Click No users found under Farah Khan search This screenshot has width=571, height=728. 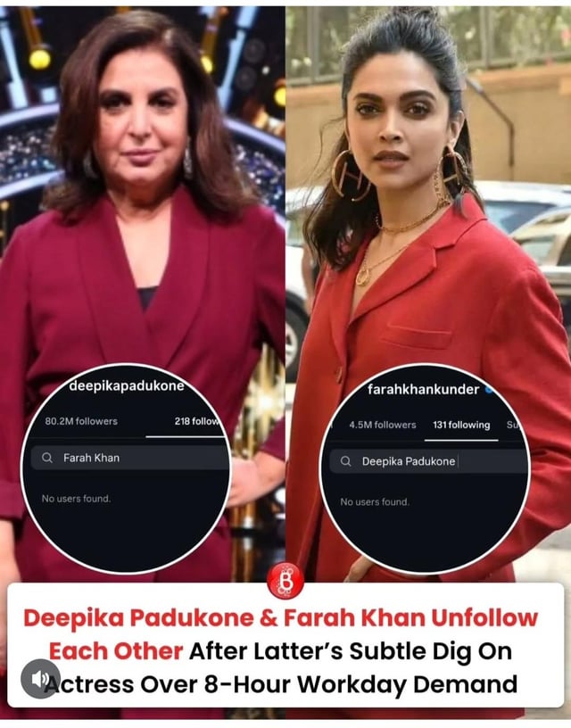click(x=76, y=499)
